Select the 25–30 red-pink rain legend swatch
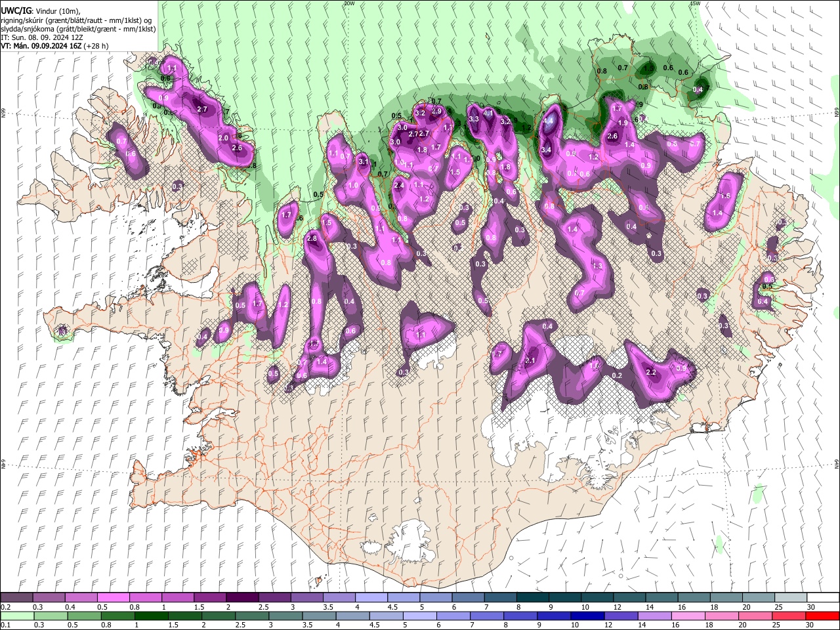Image resolution: width=840 pixels, height=630 pixels. [x=788, y=616]
